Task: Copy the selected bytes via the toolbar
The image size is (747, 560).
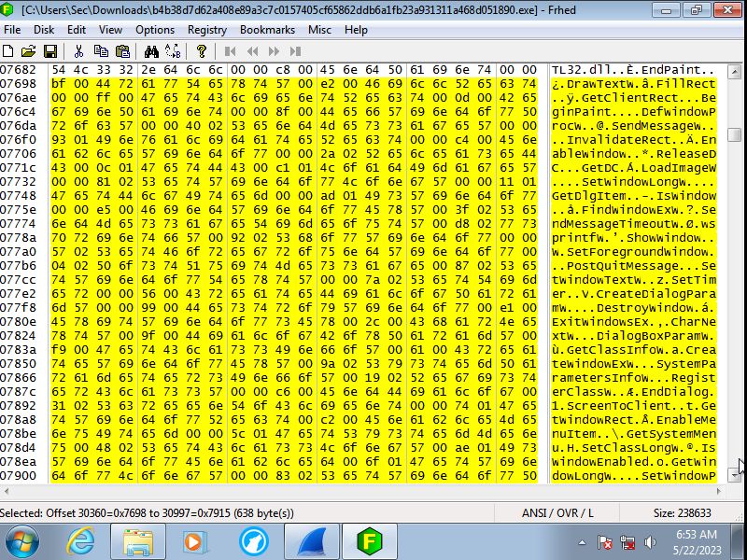Action: coord(101,51)
